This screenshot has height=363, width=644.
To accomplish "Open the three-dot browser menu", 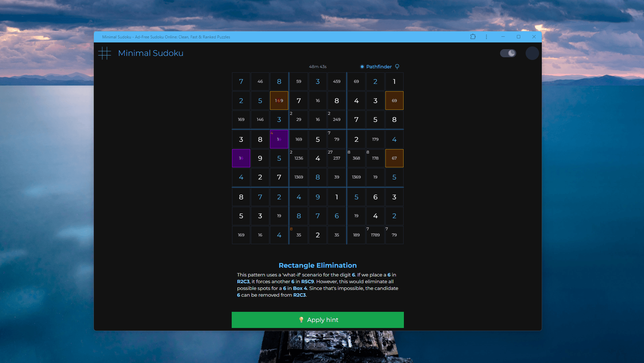I will (486, 37).
